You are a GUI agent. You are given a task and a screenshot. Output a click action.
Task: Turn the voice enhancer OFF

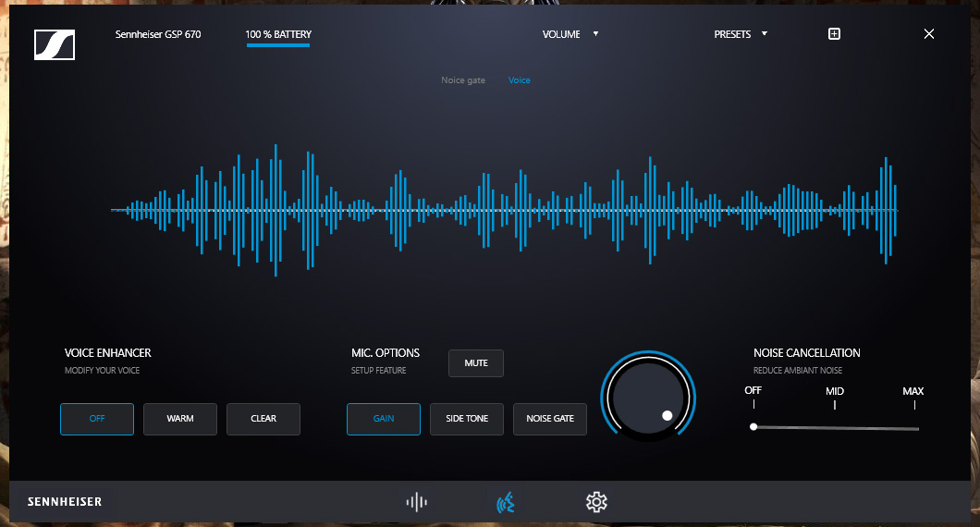tap(97, 419)
